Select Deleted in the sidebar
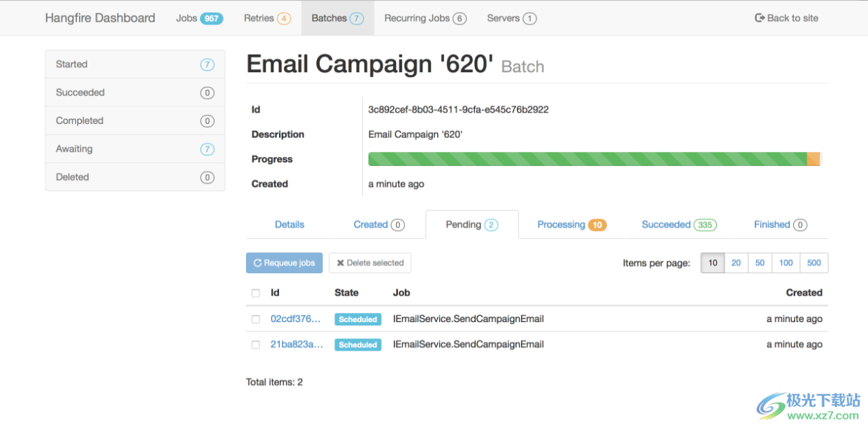Screen dimensions: 868x427 (135, 177)
